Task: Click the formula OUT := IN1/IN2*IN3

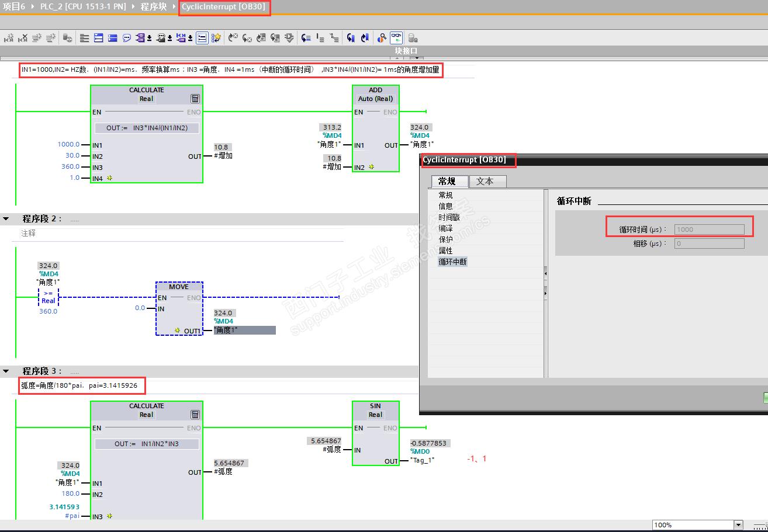Action: pyautogui.click(x=147, y=444)
